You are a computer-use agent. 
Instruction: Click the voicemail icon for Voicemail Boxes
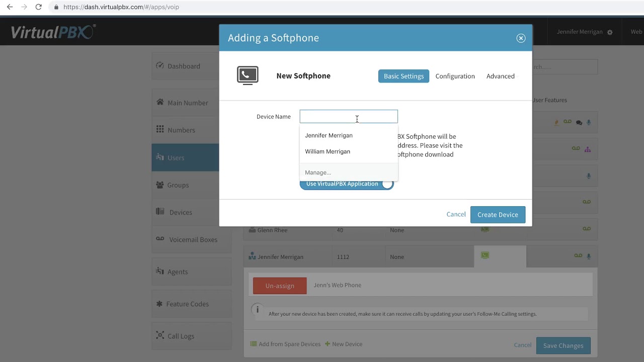(x=160, y=239)
